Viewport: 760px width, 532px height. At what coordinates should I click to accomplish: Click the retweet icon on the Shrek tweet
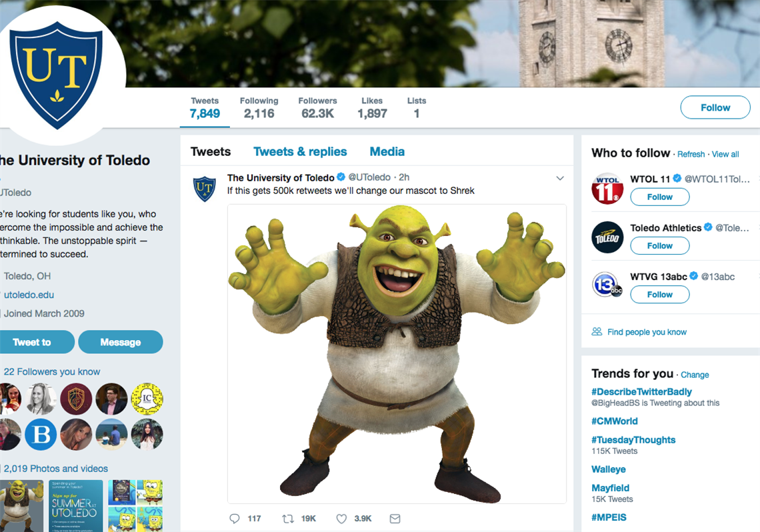click(x=288, y=519)
